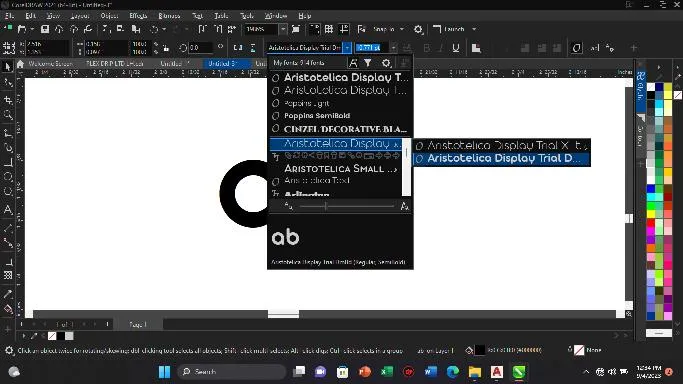The width and height of the screenshot is (683, 384).
Task: Switch to Welcome Screen tab
Action: [x=50, y=64]
